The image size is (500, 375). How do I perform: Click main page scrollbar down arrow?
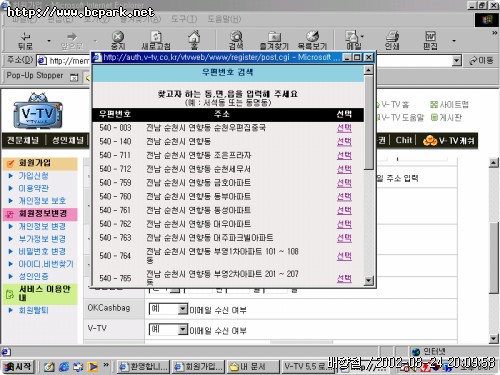494,339
